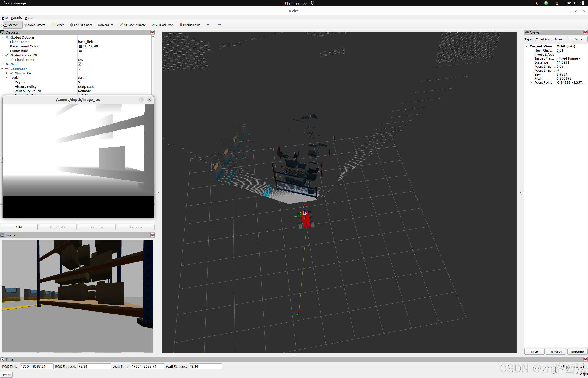Select the Publish Point tool
The width and height of the screenshot is (588, 378).
click(190, 25)
